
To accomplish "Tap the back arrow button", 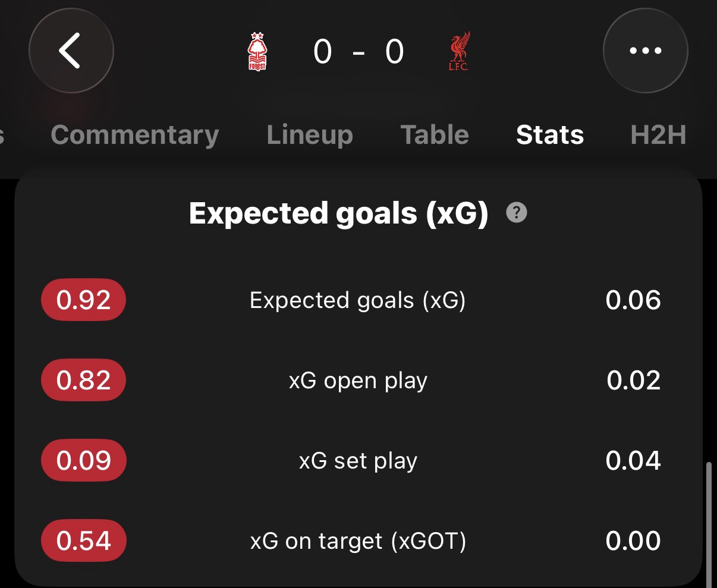I will pyautogui.click(x=71, y=51).
